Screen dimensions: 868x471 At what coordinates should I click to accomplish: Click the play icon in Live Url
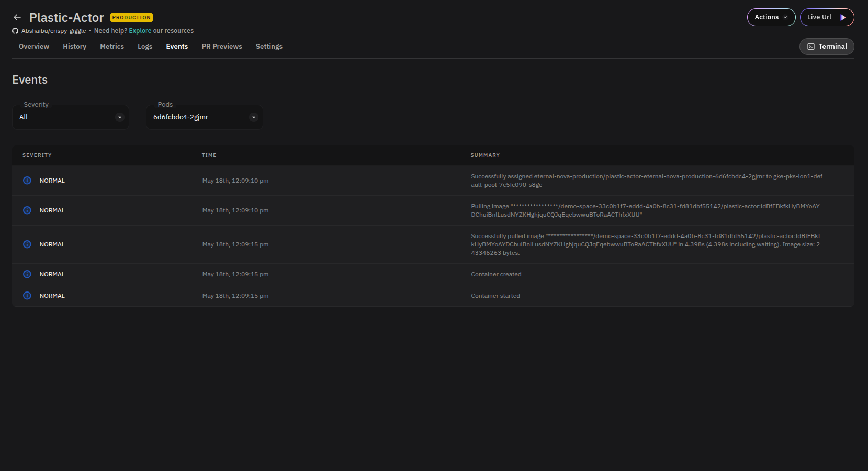(x=843, y=17)
